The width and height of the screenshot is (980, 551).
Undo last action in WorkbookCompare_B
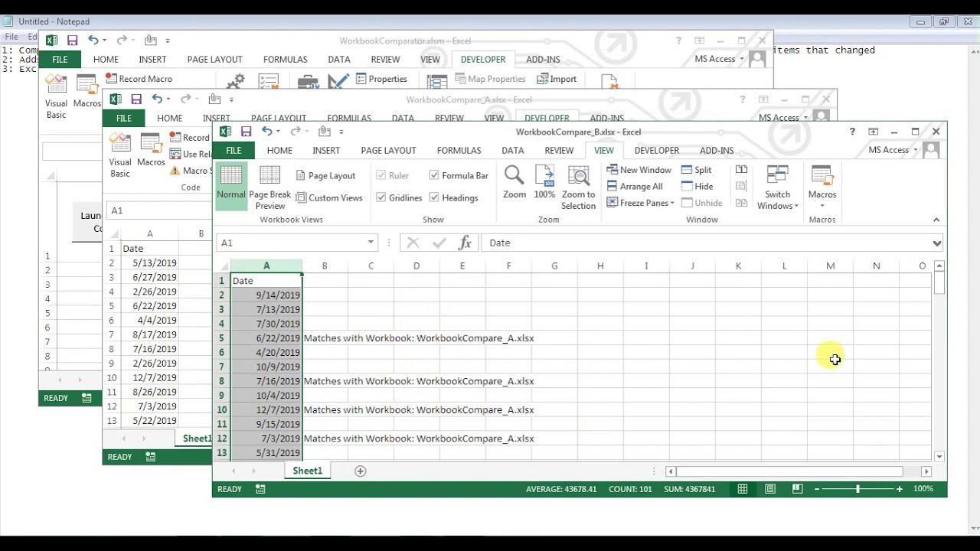point(266,132)
